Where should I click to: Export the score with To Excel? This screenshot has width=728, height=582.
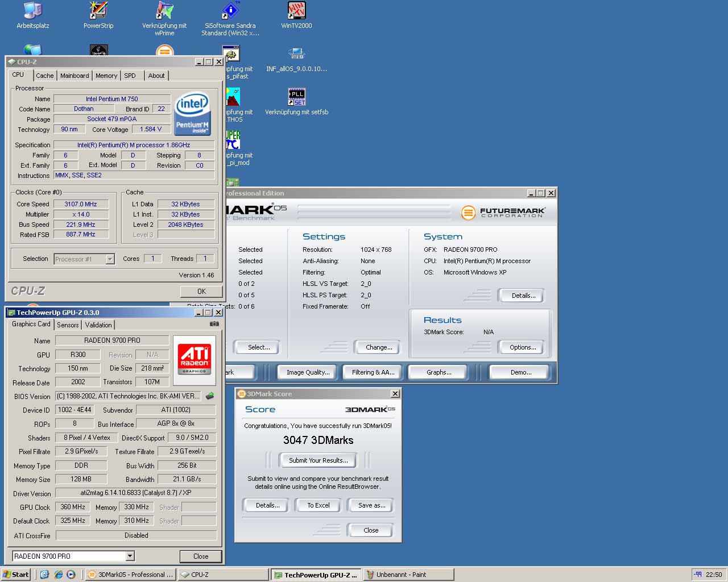coord(318,505)
